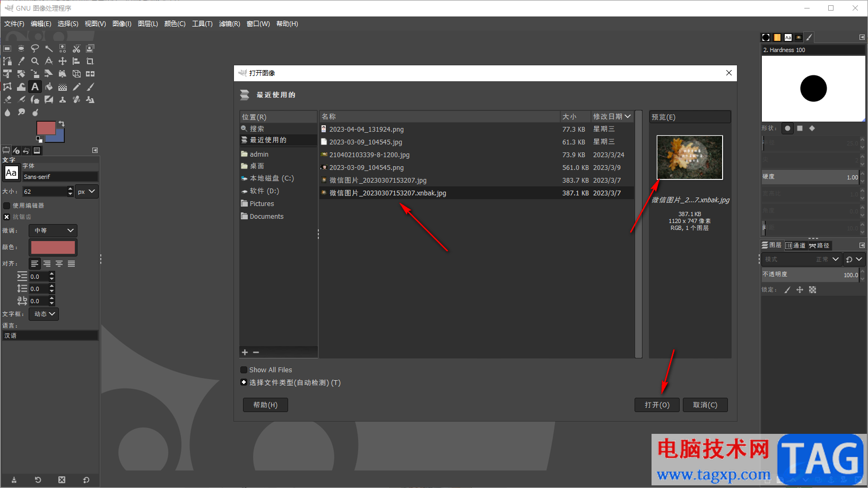
Task: Select the Fuzzy Select magic wand tool
Action: [x=49, y=48]
